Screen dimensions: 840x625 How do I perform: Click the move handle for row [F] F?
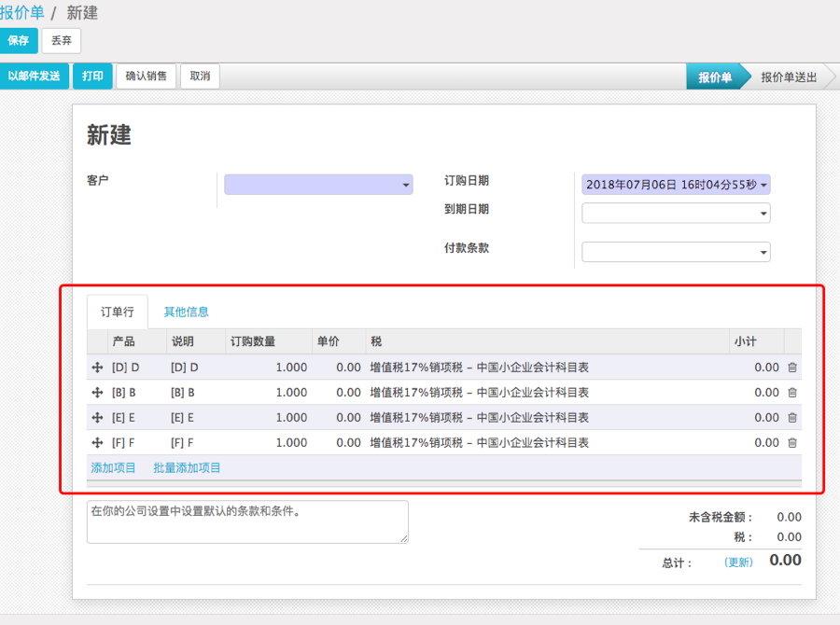pos(97,443)
